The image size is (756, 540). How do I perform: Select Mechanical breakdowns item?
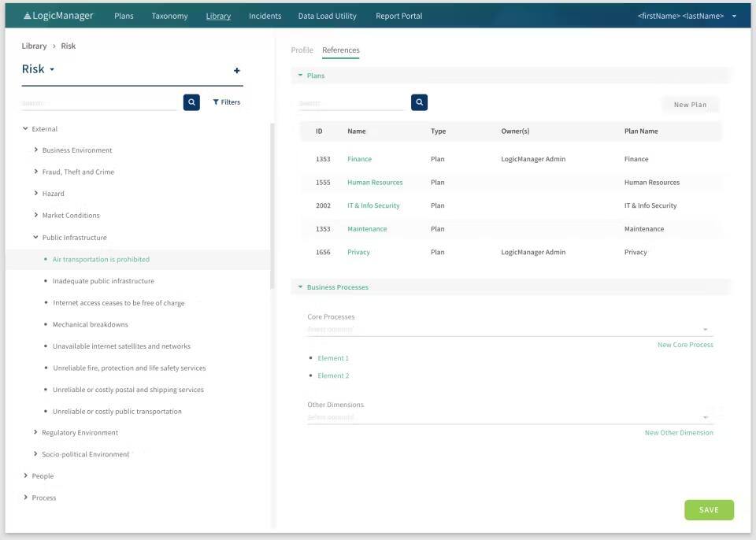coord(90,324)
